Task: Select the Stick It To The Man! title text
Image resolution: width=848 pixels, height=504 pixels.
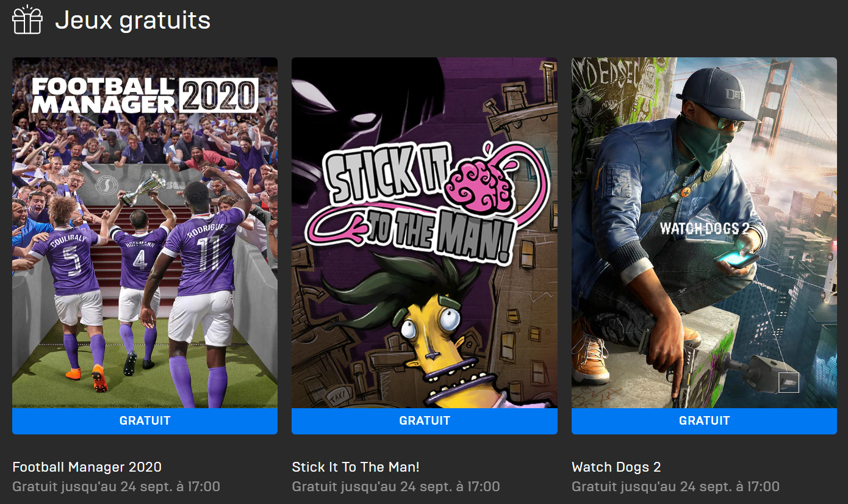Action: click(356, 467)
